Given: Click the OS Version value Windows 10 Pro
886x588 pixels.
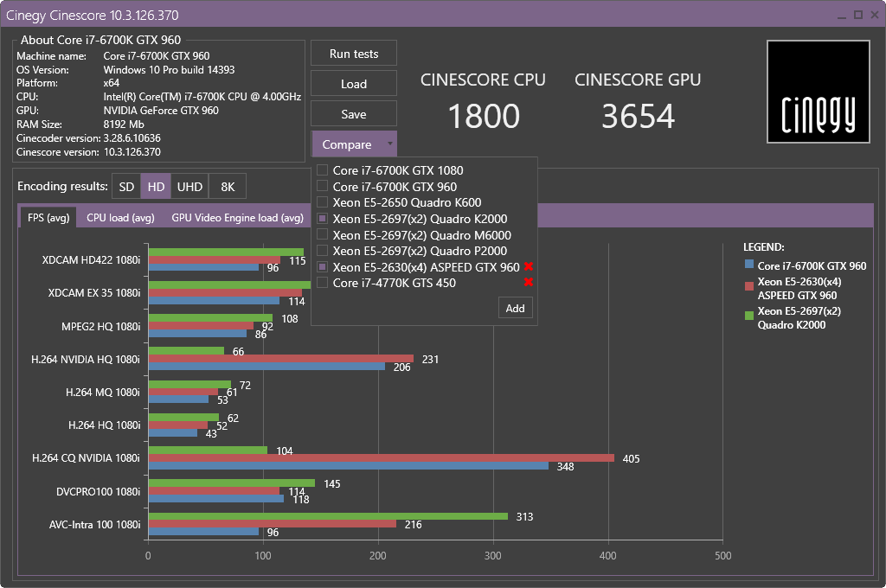Looking at the screenshot, I should (169, 69).
